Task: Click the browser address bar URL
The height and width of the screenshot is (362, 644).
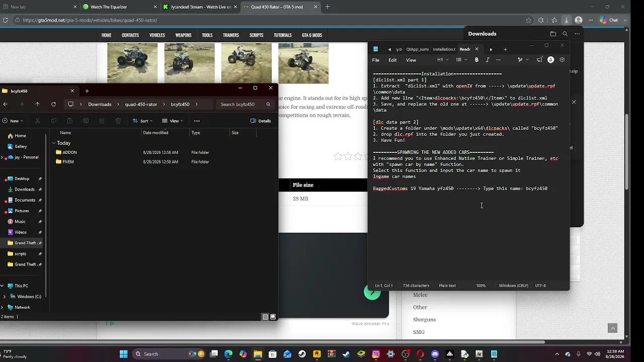Action: click(x=90, y=20)
